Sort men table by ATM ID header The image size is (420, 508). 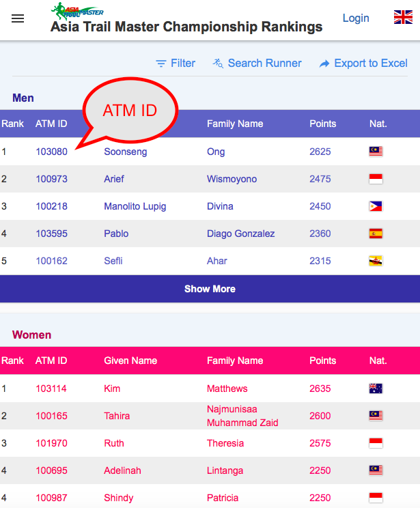(x=51, y=124)
